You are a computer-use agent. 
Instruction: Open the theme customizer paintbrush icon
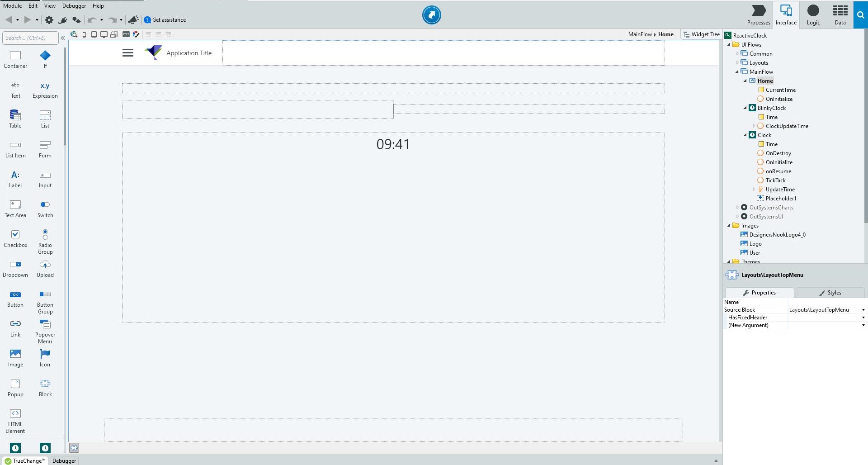[x=136, y=34]
